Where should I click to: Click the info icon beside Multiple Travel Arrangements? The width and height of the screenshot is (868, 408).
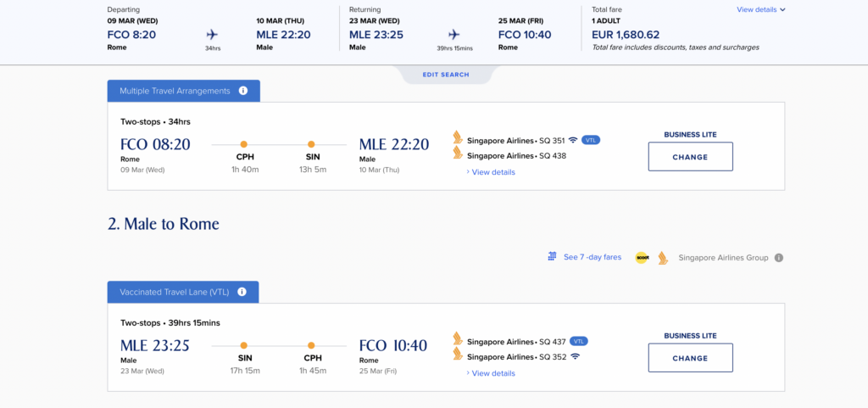coord(243,91)
